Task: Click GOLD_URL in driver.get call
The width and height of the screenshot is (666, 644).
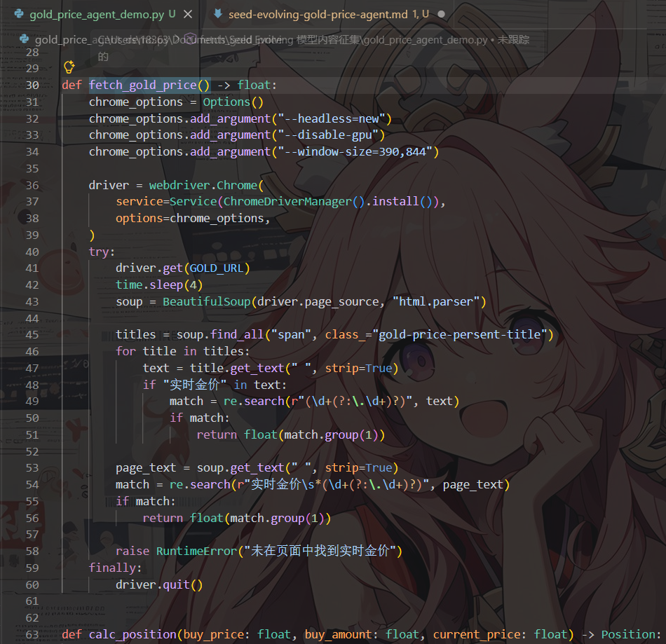Action: (x=216, y=268)
